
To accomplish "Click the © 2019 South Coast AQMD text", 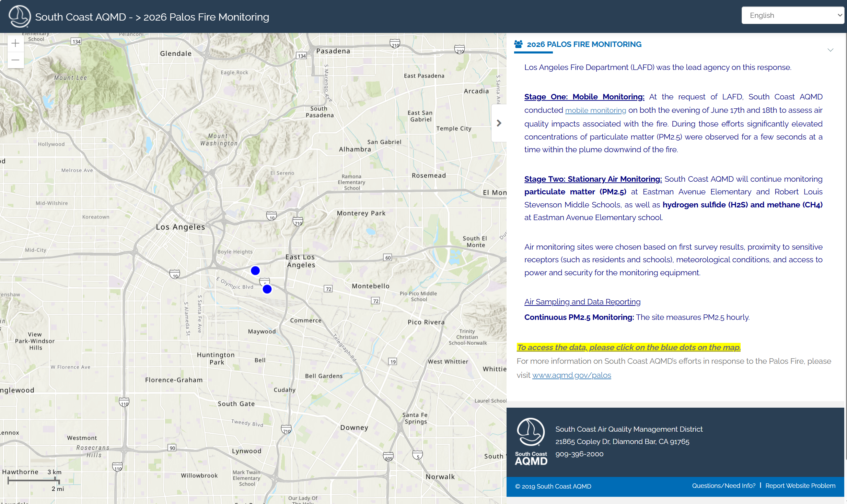I will pyautogui.click(x=553, y=486).
